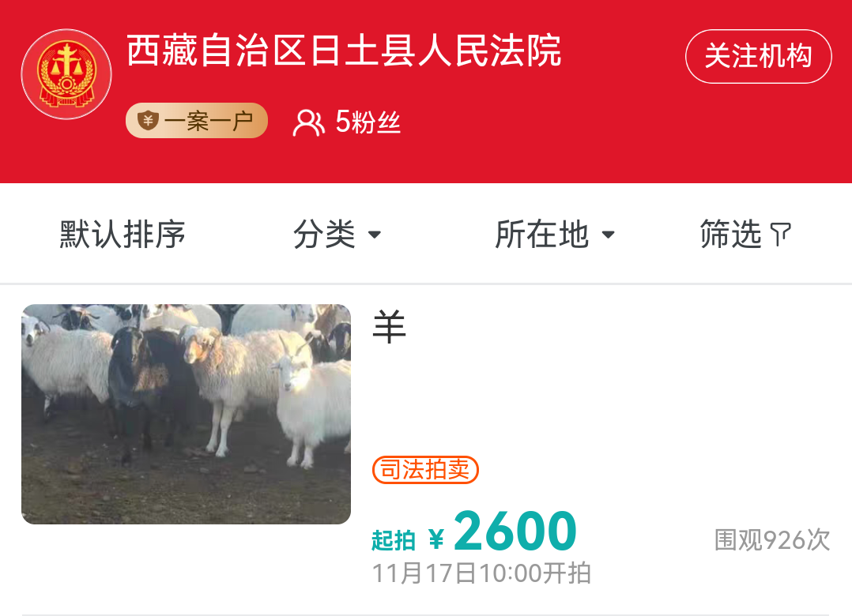Click the shield yen badge icon
This screenshot has height=616, width=852.
[147, 121]
